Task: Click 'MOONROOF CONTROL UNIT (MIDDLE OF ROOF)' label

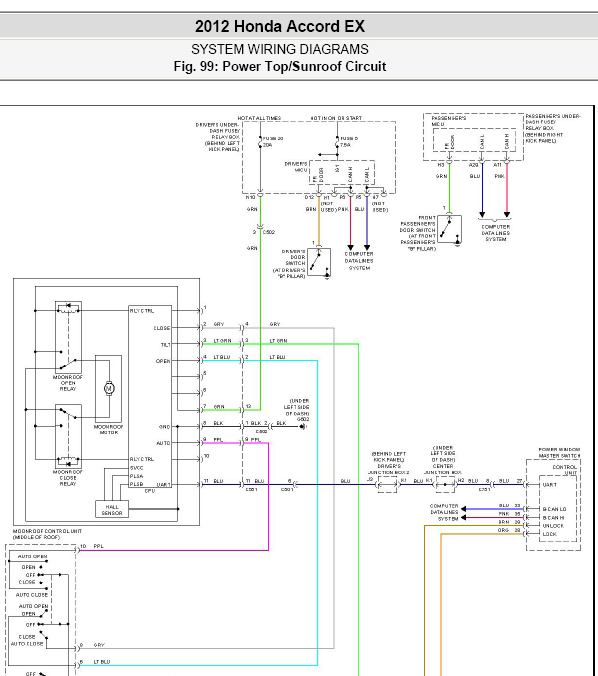Action: click(x=47, y=534)
